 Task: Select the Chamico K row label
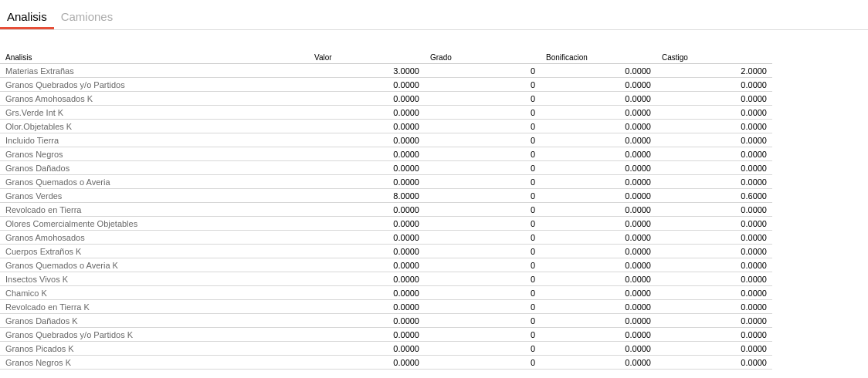coord(26,293)
